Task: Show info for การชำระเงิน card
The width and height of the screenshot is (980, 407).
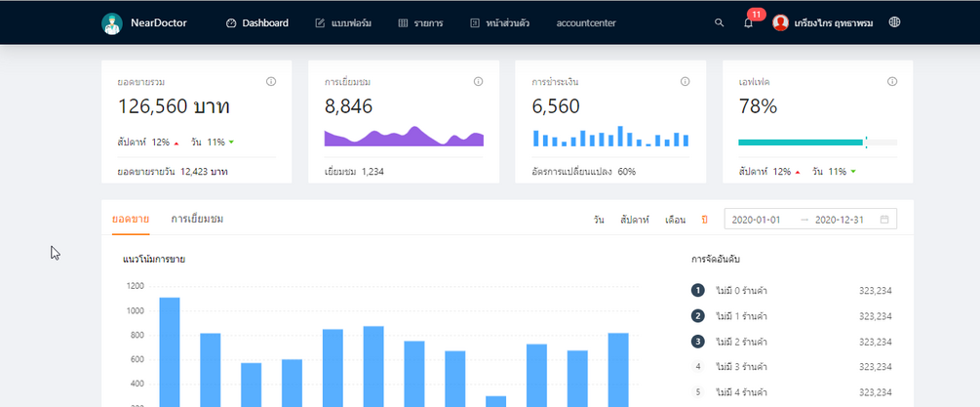Action: [685, 81]
